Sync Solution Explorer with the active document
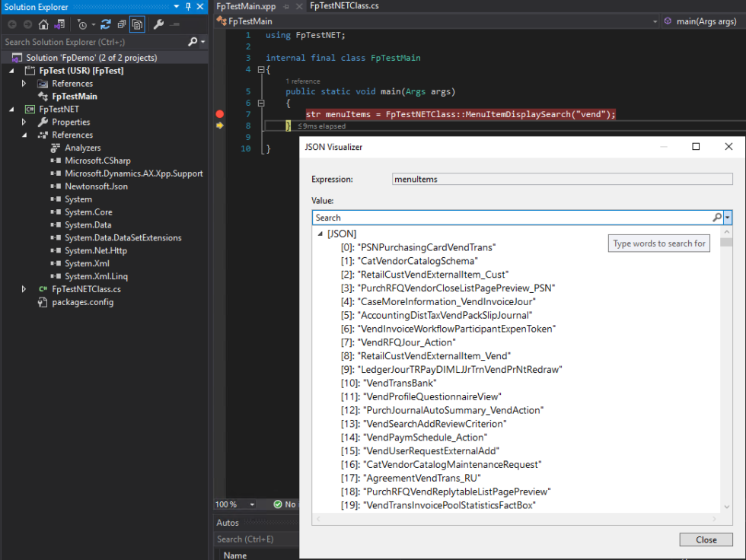The width and height of the screenshot is (746, 560). point(105,24)
